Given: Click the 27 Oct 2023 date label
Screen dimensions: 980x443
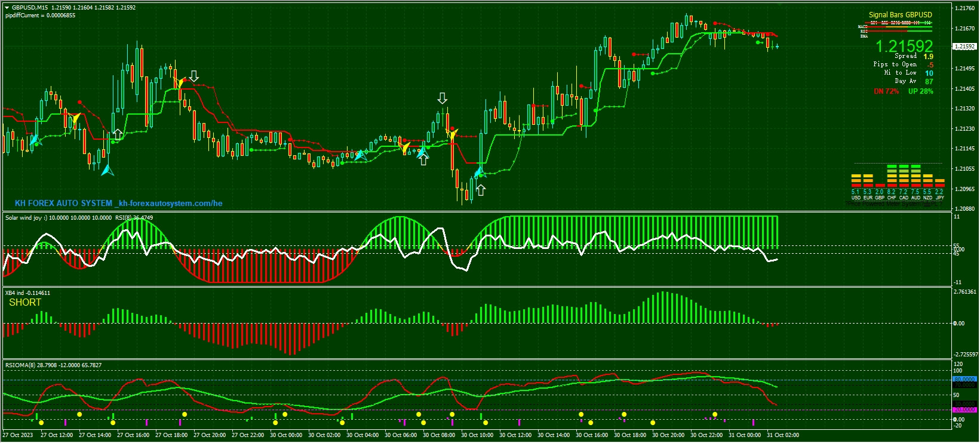Looking at the screenshot, I should click(19, 435).
